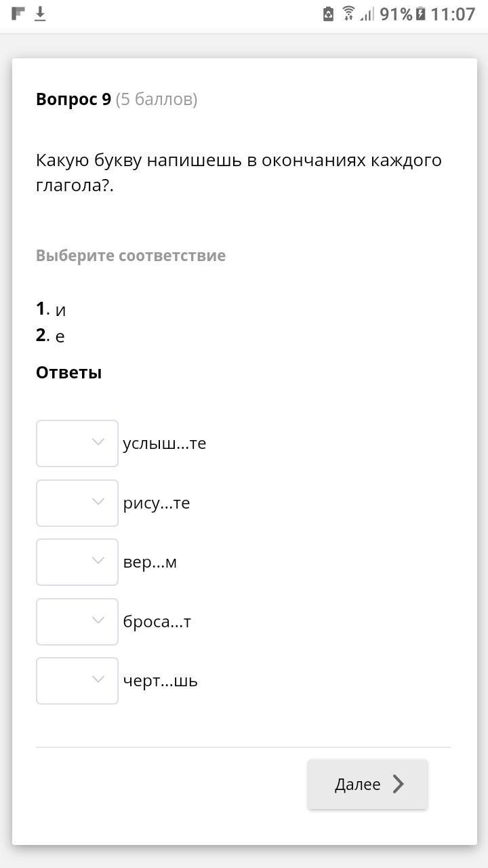This screenshot has width=488, height=868.
Task: Open the dropdown beside вер...м
Action: [77, 562]
